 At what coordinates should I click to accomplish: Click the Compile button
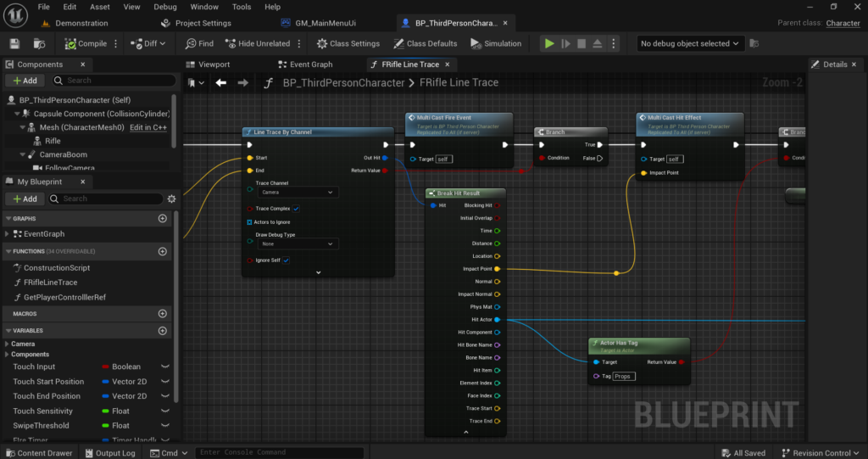click(86, 43)
